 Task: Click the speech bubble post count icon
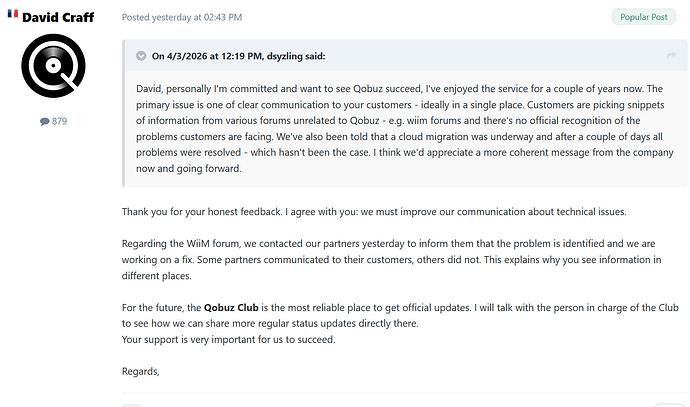(44, 121)
